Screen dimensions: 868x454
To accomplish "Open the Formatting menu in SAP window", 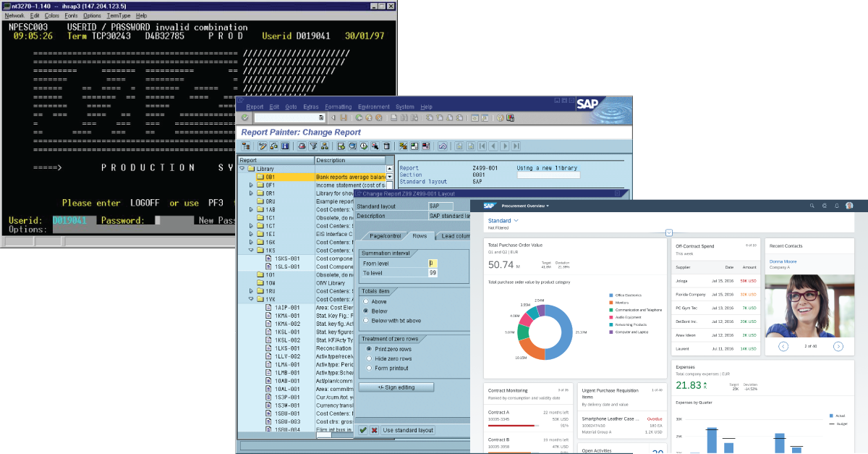I will pyautogui.click(x=338, y=106).
